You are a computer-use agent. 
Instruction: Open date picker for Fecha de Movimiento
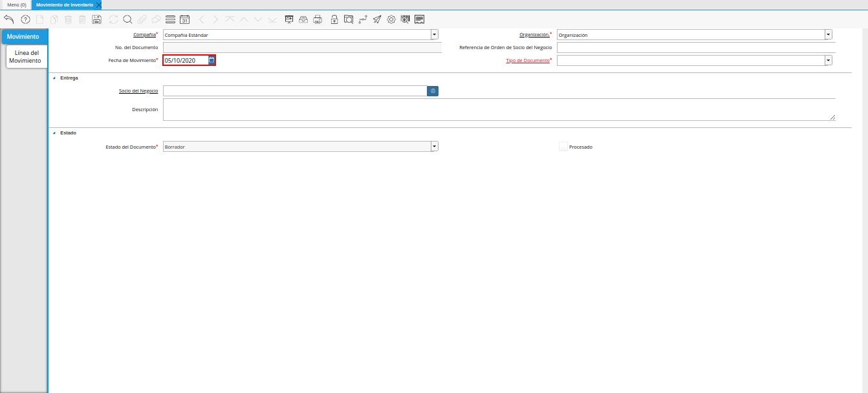(x=212, y=60)
